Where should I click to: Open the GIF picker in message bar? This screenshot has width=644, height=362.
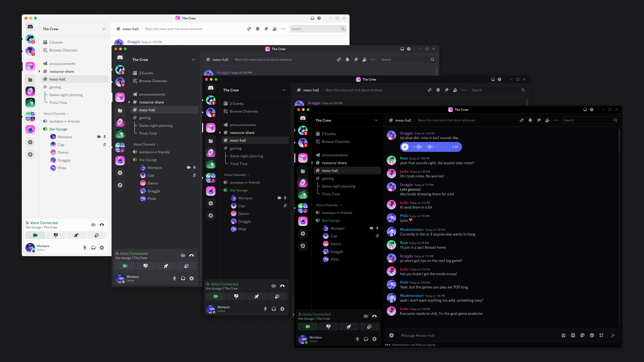click(573, 336)
